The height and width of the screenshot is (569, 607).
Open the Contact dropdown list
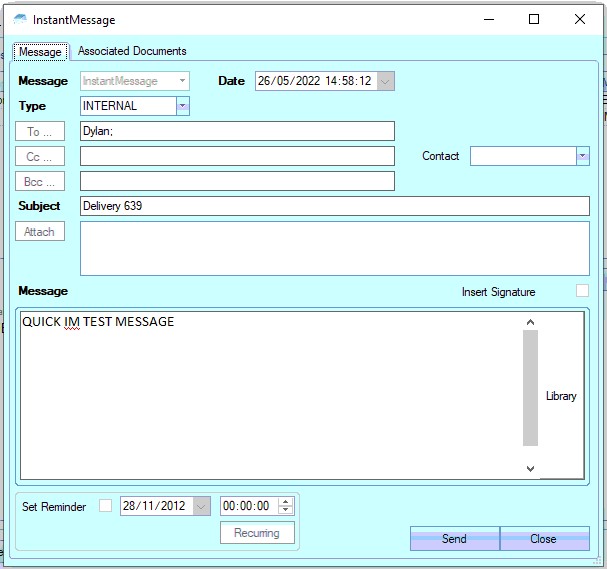582,156
